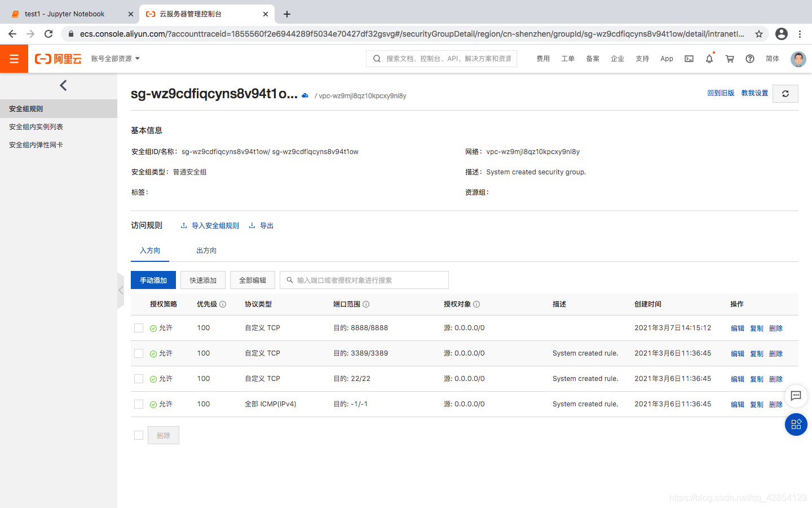812x508 pixels.
Task: Click the cloud icon beside security group name
Action: click(x=305, y=95)
